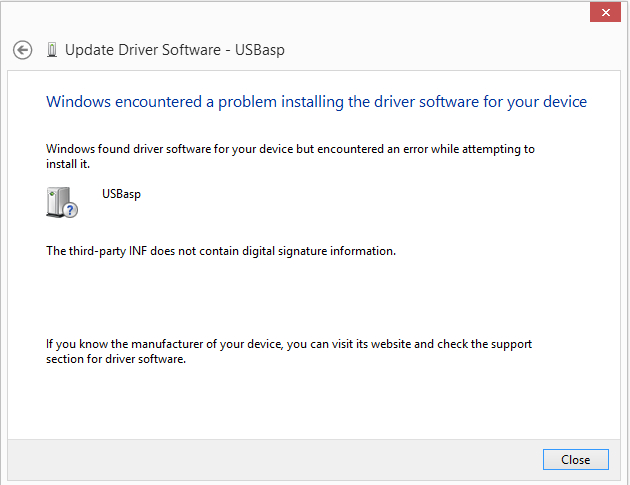Click the Close button at the bottom right
The width and height of the screenshot is (630, 485).
coord(575,459)
